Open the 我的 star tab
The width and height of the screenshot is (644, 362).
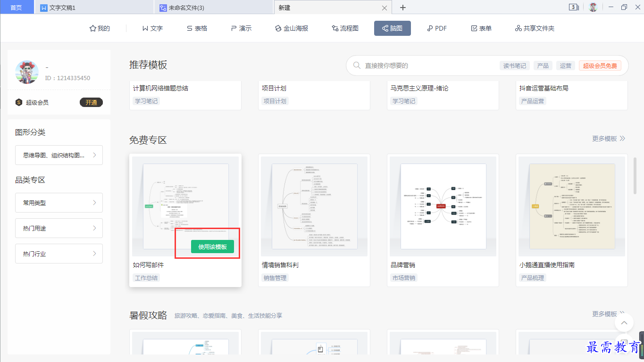pyautogui.click(x=100, y=28)
